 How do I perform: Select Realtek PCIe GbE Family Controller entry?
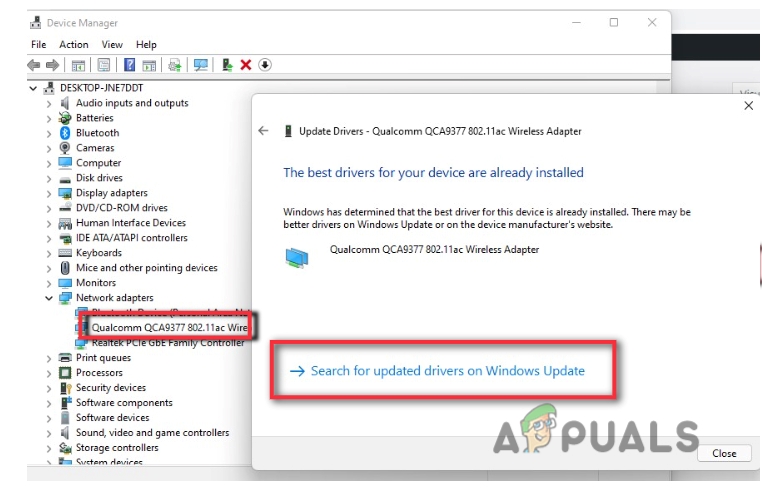click(x=168, y=343)
